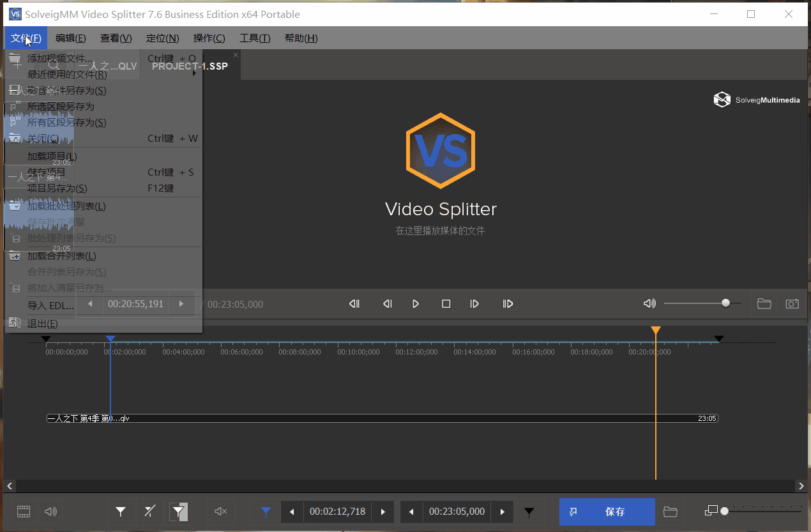Choose 添加视频文件... in File menu
Screen dimensions: 811x532
coord(103,58)
